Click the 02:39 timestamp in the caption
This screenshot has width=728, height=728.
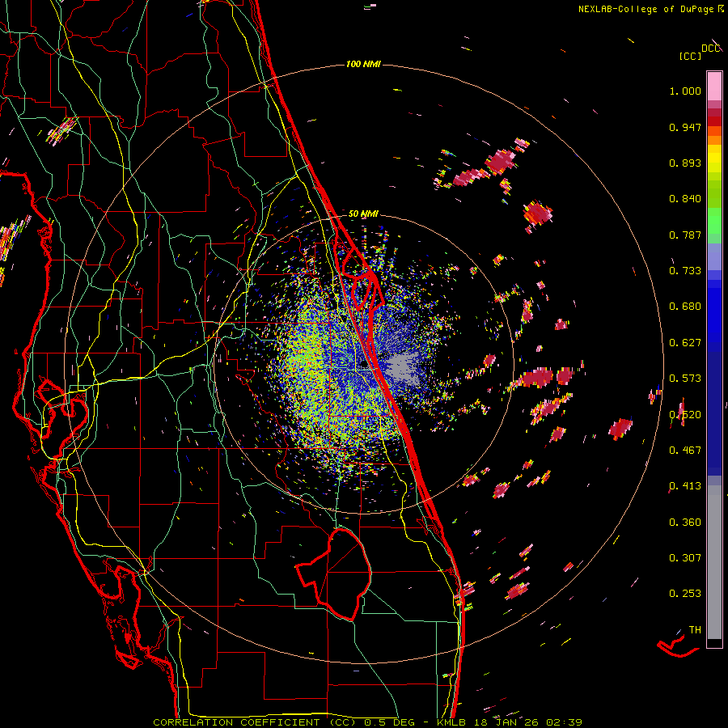pyautogui.click(x=564, y=722)
